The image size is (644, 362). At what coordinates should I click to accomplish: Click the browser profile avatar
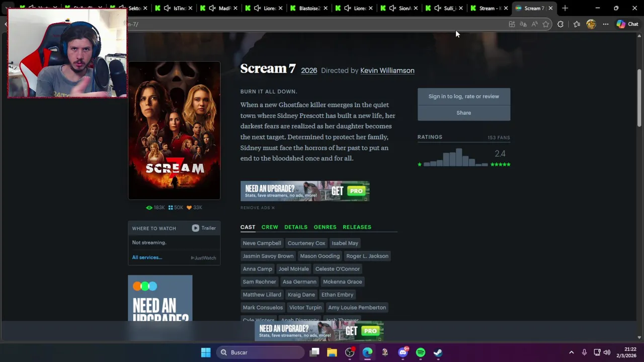point(591,24)
